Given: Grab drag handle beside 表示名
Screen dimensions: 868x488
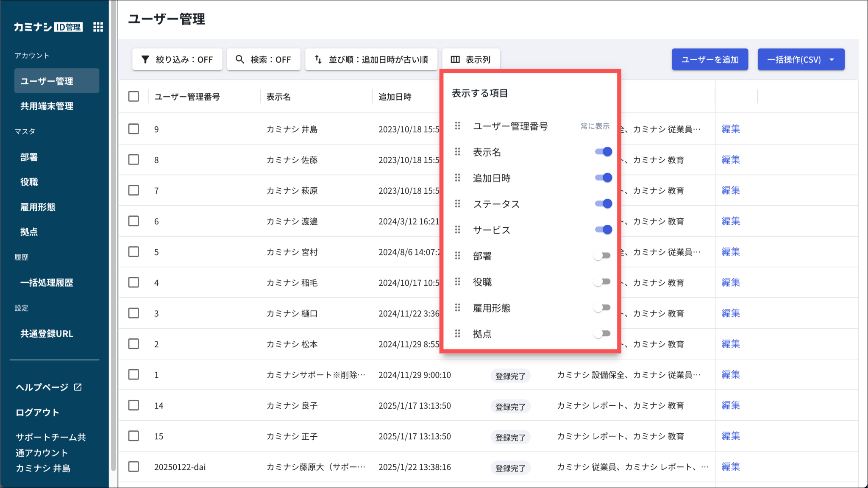Looking at the screenshot, I should [x=457, y=152].
